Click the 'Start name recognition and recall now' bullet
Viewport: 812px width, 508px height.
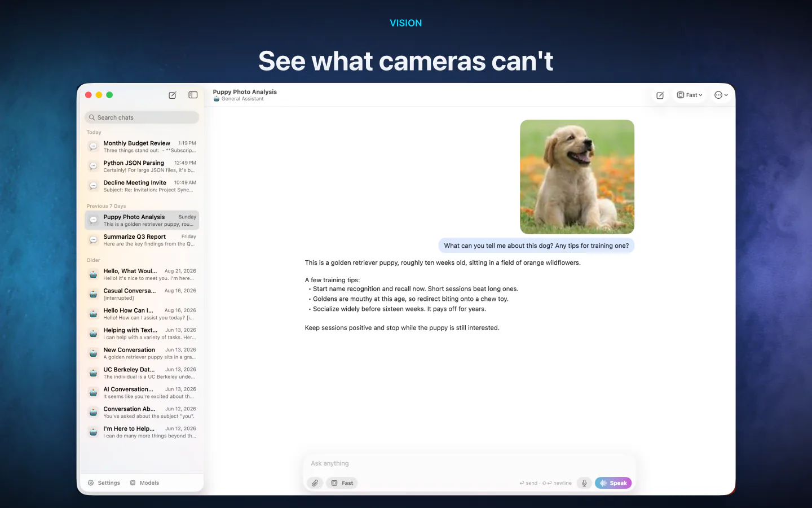[416, 288]
